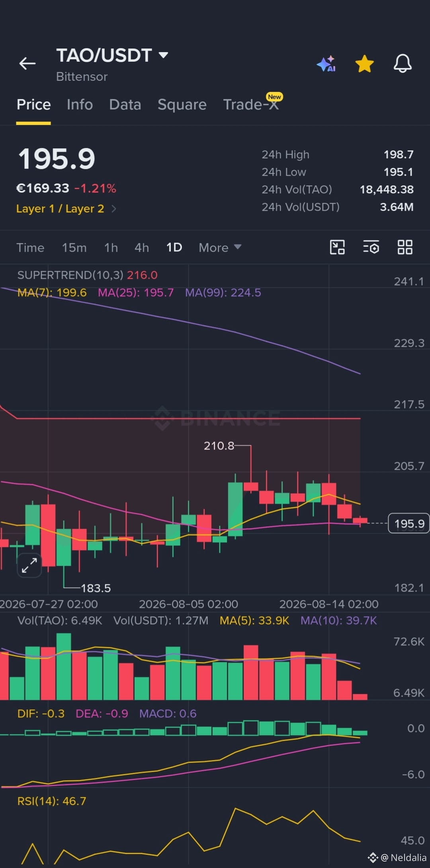Tap the DEA: -0.9 label
Viewport: 430px width, 868px height.
(x=102, y=714)
